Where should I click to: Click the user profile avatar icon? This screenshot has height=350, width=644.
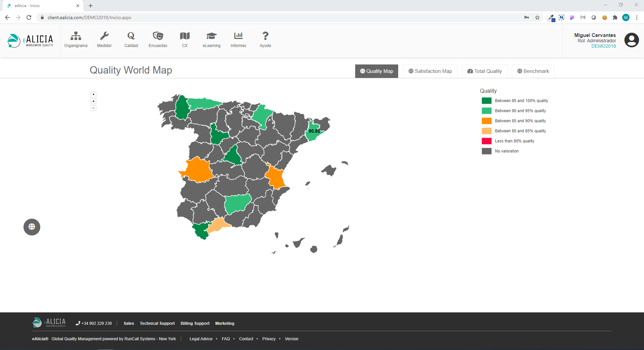coord(631,40)
